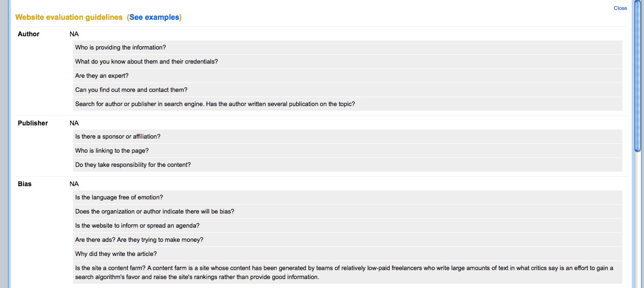The height and width of the screenshot is (288, 644).
Task: Click 'Is there a sponsor or affiliation?' row
Action: pyautogui.click(x=348, y=137)
